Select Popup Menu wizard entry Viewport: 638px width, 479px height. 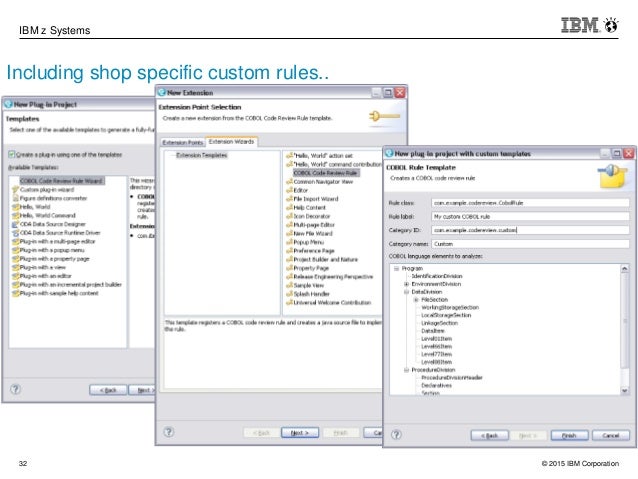(x=308, y=242)
